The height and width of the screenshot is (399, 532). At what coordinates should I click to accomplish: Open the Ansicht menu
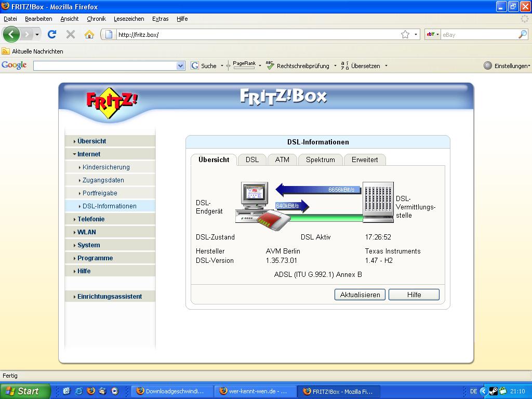(70, 19)
